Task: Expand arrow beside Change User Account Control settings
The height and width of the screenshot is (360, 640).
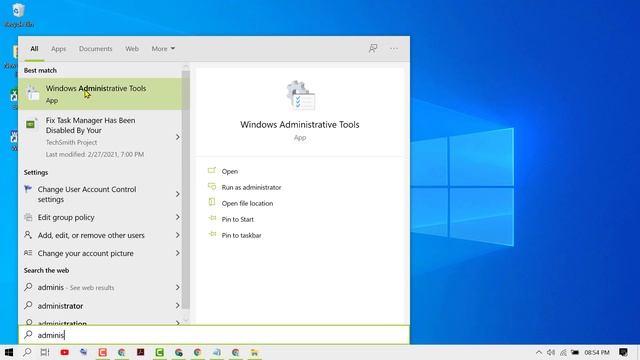Action: (x=178, y=194)
